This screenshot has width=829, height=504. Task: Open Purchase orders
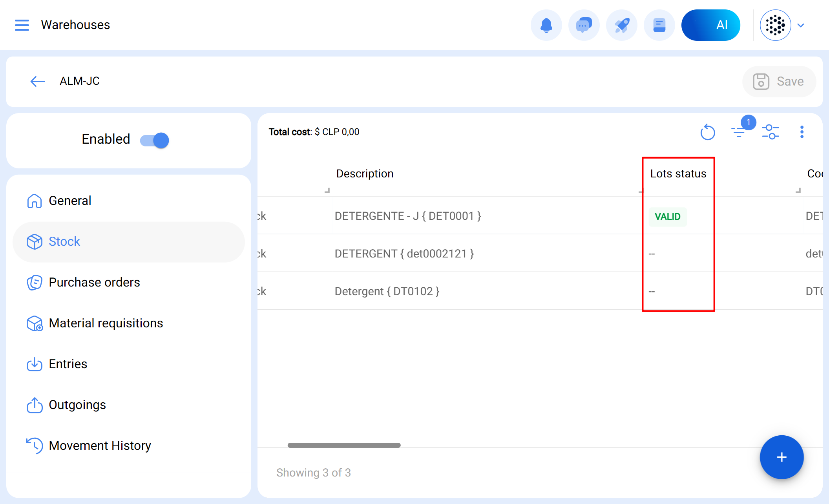129,282
